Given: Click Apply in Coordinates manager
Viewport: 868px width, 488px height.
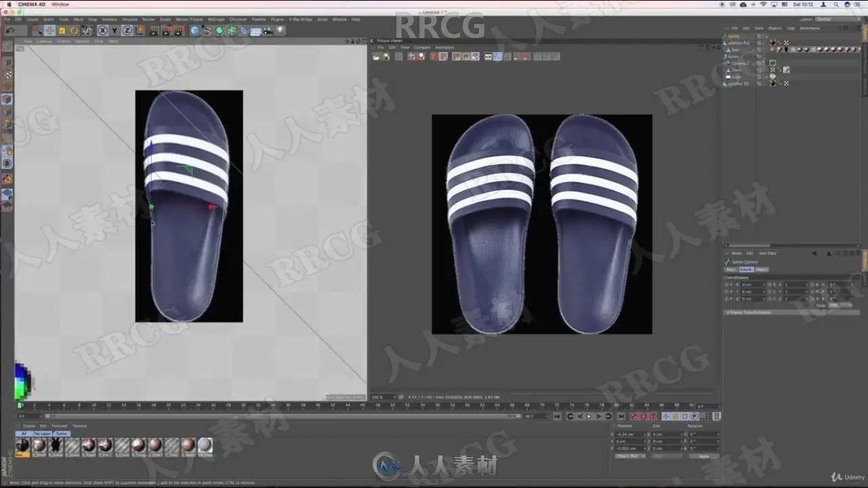Looking at the screenshot, I should [704, 456].
